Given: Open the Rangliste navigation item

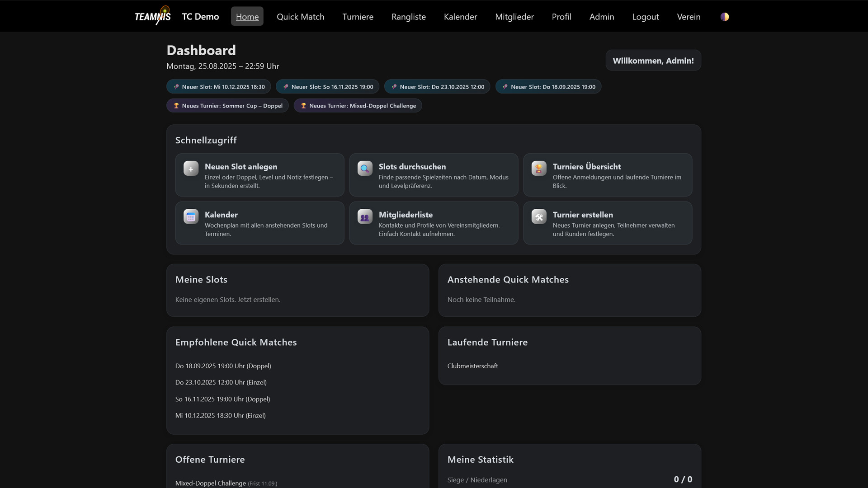Looking at the screenshot, I should (x=408, y=17).
